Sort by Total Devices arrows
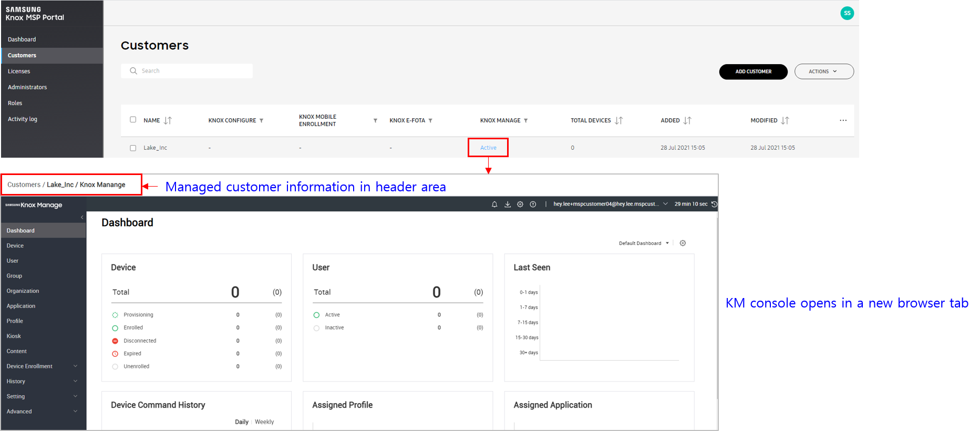Image resolution: width=980 pixels, height=431 pixels. [x=619, y=120]
